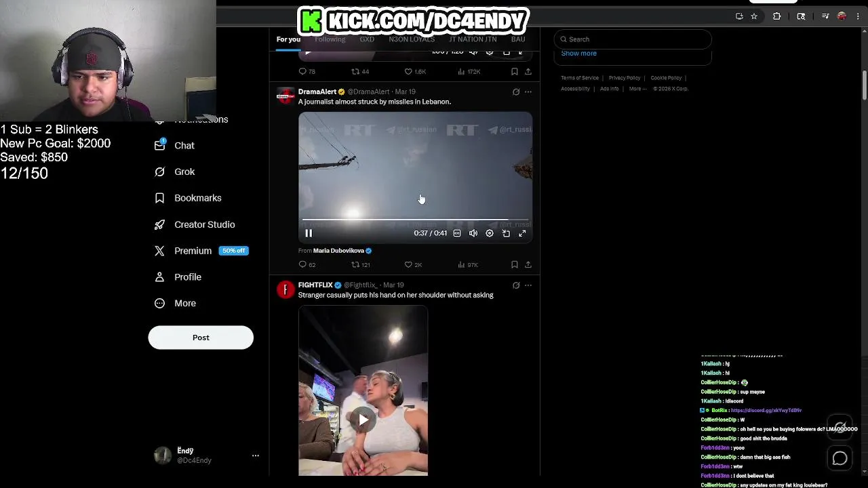Open the discord.gg link in stream chat
Viewport: 868px width, 488px height.
click(766, 410)
